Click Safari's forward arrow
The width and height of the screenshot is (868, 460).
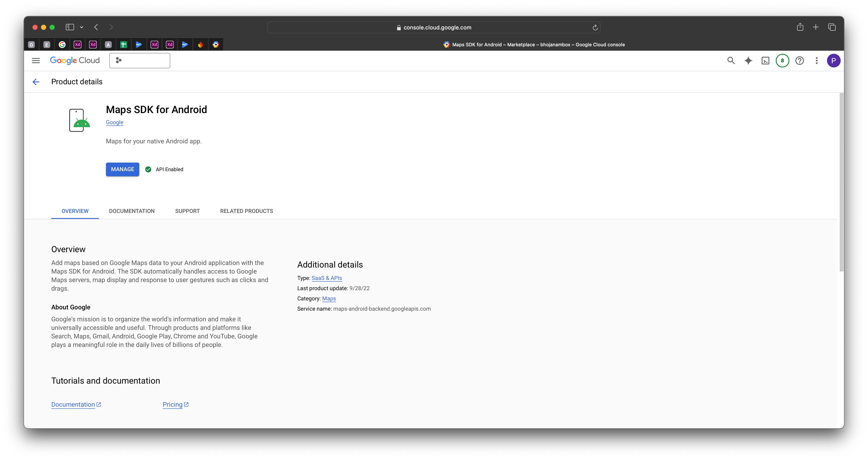point(111,27)
